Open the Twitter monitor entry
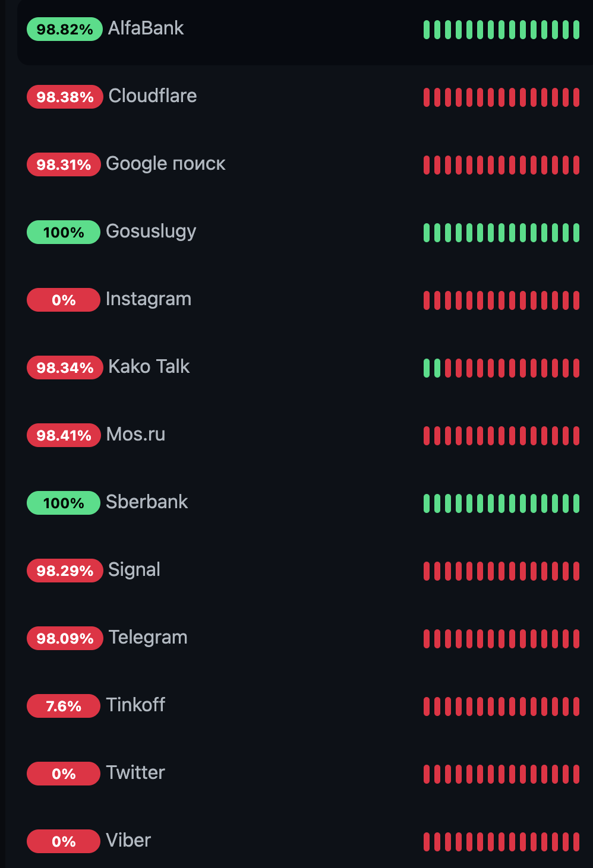 [305, 774]
